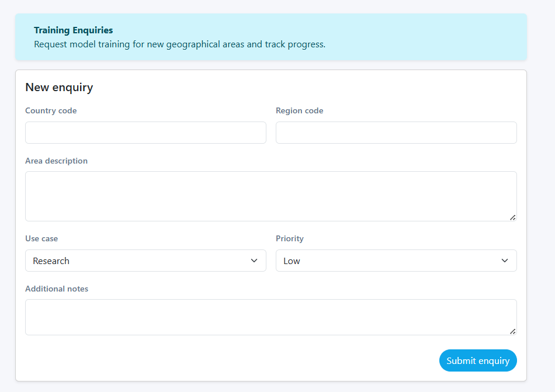Screen dimensions: 555x392
Task: Select the Area description label text
Action: coord(56,161)
